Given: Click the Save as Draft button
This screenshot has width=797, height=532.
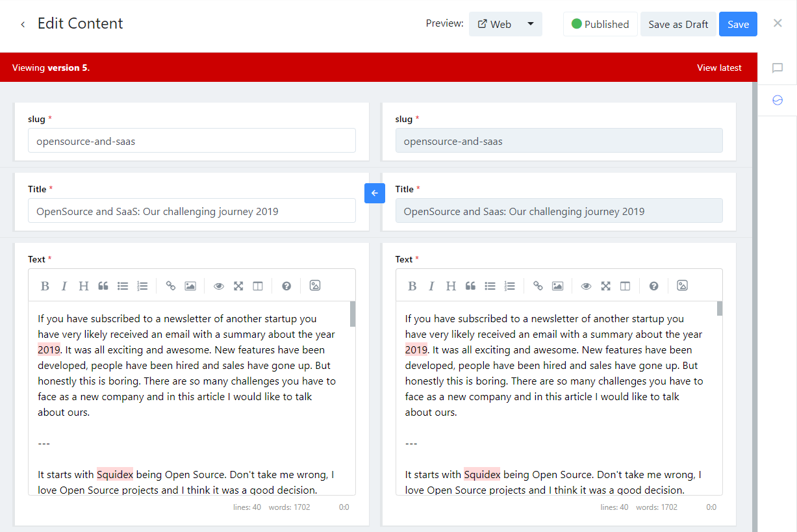Looking at the screenshot, I should click(x=678, y=23).
